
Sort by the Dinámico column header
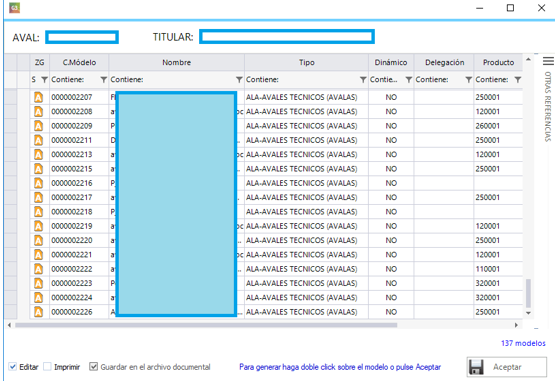tap(391, 62)
